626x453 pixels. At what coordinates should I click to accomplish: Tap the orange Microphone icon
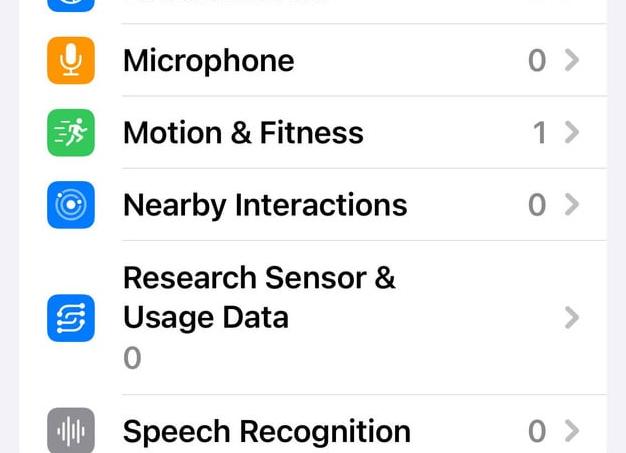71,61
